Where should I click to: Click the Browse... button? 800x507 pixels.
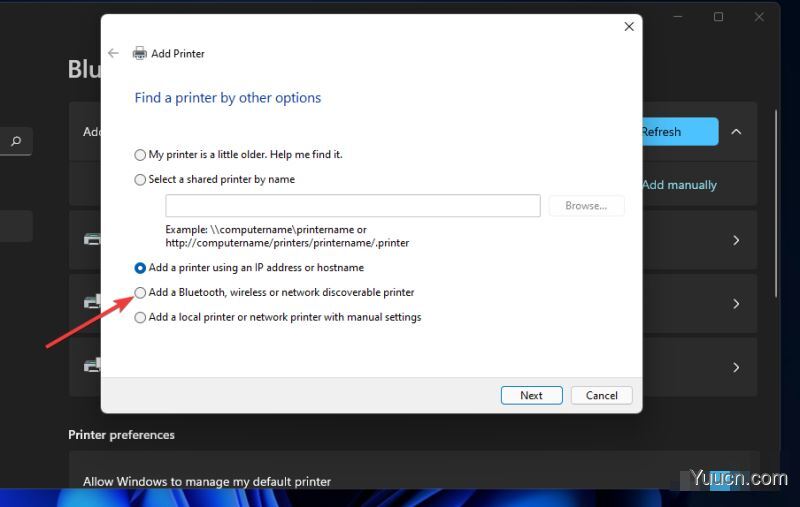pyautogui.click(x=586, y=206)
